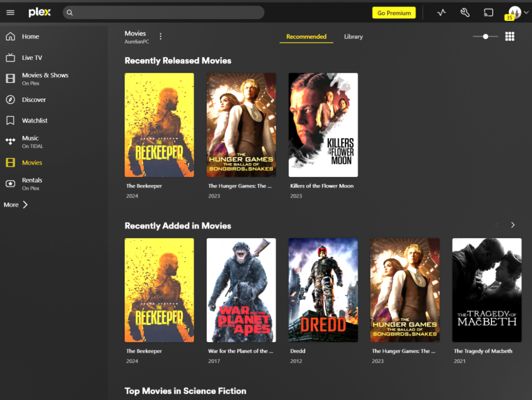Image resolution: width=532 pixels, height=400 pixels.
Task: Open the Dredd movie poster
Action: coord(323,290)
